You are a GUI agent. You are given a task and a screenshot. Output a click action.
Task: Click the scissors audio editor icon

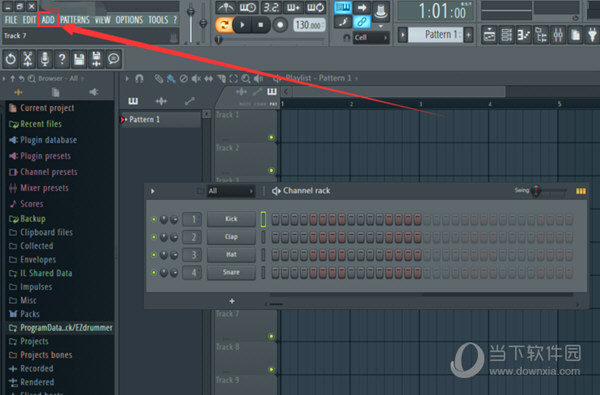(28, 59)
